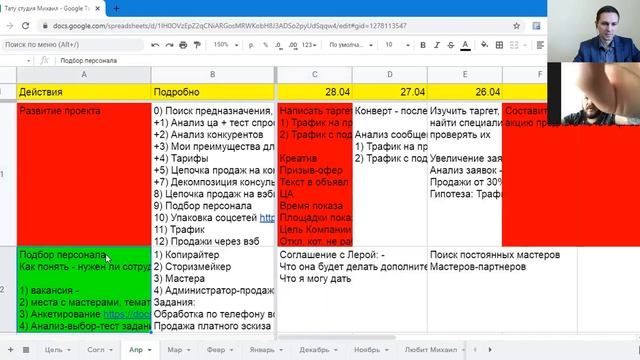
Task: Open the link in Упаковка соцсетей line
Action: 267,218
